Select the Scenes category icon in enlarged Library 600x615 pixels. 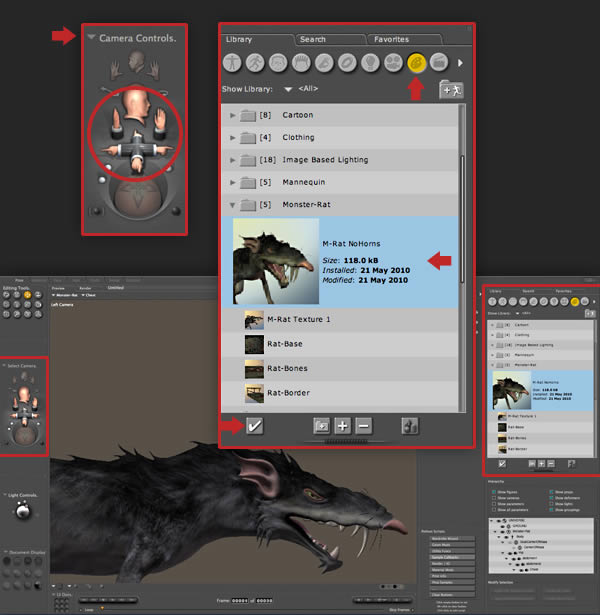[x=439, y=63]
